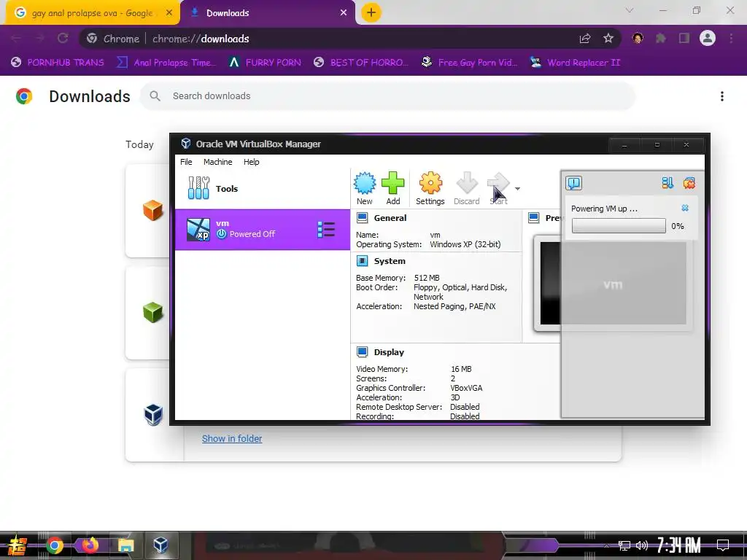Image resolution: width=747 pixels, height=560 pixels.
Task: Reload the Chrome page
Action: point(63,39)
